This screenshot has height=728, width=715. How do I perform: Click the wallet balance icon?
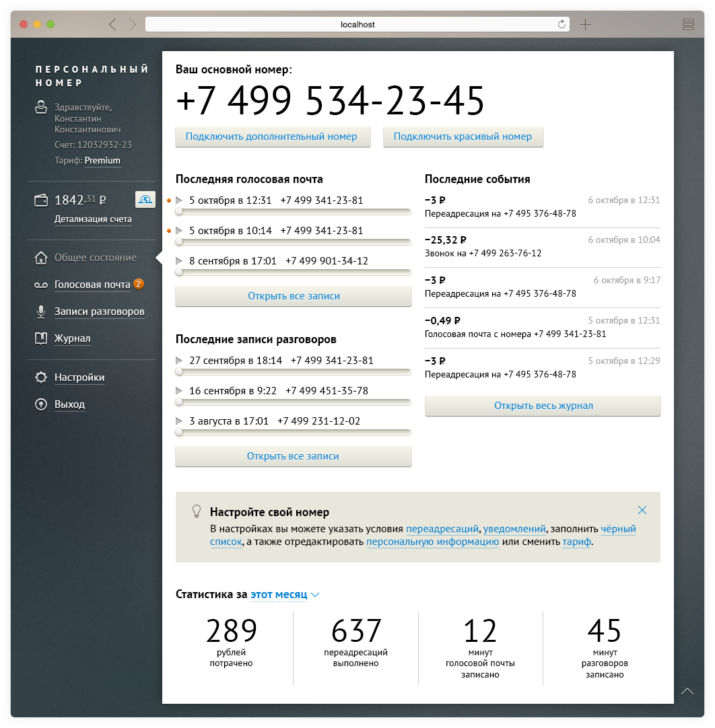click(x=41, y=201)
